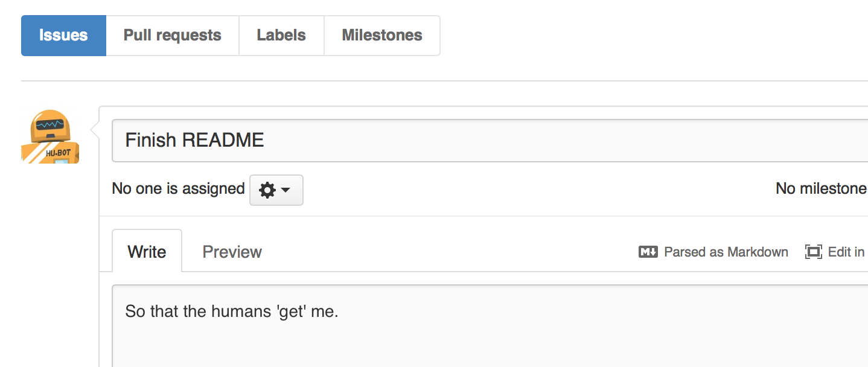Click the Hubot robot avatar
Image resolution: width=868 pixels, height=367 pixels.
point(51,136)
